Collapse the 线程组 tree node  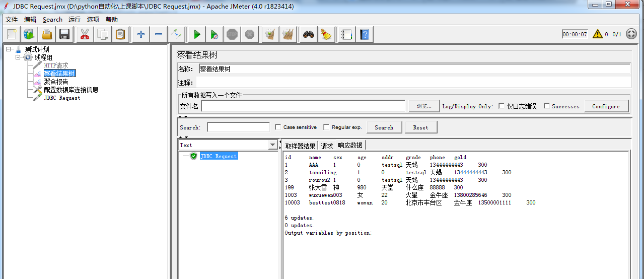18,57
